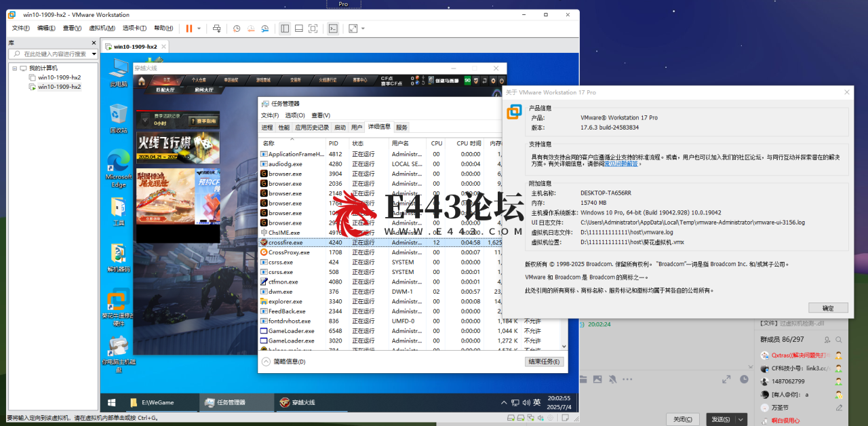Take a snapshot of the virtual machine
868x426 pixels.
click(x=237, y=28)
